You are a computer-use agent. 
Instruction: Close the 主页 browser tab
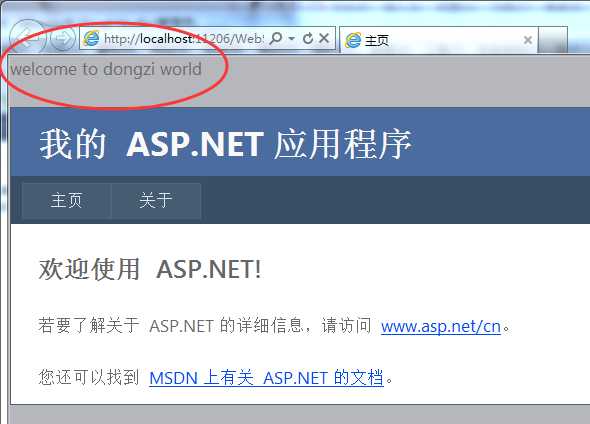[528, 40]
